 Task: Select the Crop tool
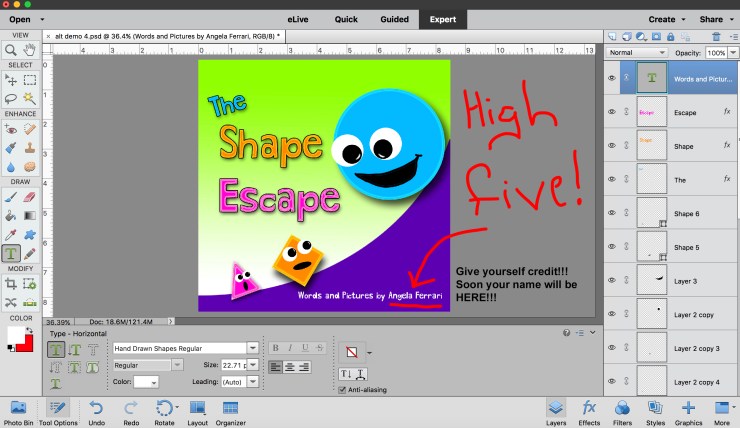(11, 283)
